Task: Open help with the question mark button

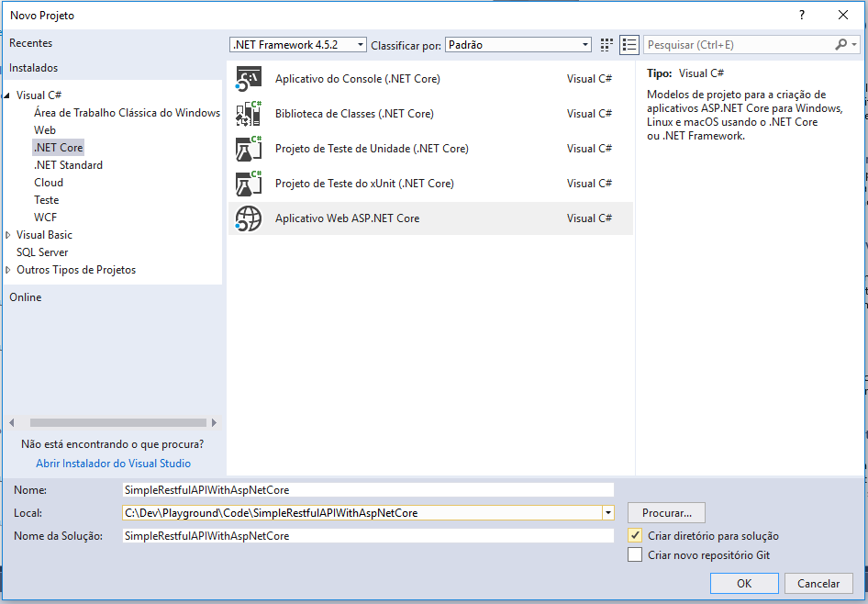Action: tap(802, 15)
